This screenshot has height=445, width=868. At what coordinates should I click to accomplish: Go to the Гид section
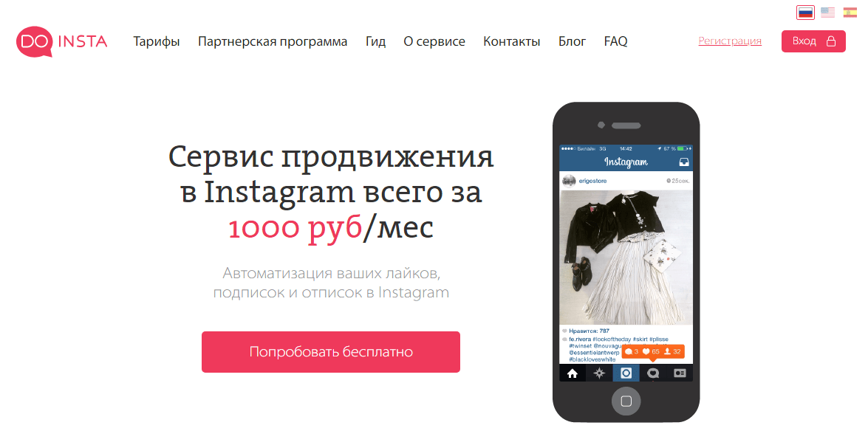pyautogui.click(x=375, y=41)
